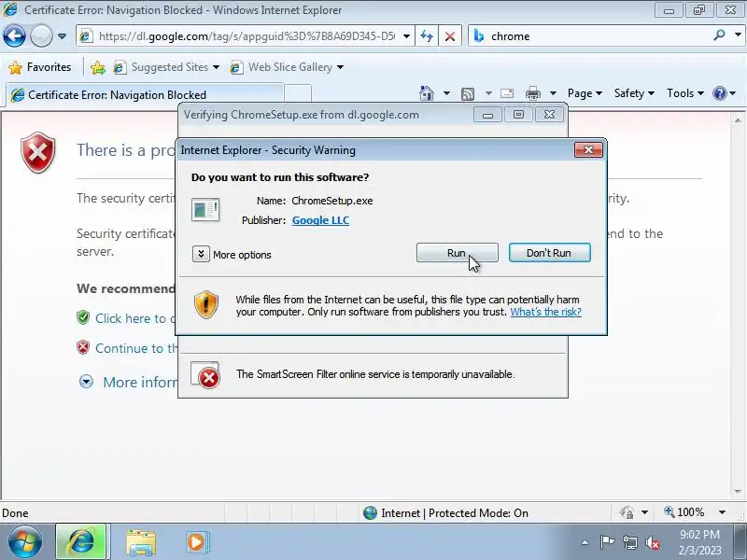The width and height of the screenshot is (747, 560).
Task: Click the Action Center flag icon
Action: 607,542
